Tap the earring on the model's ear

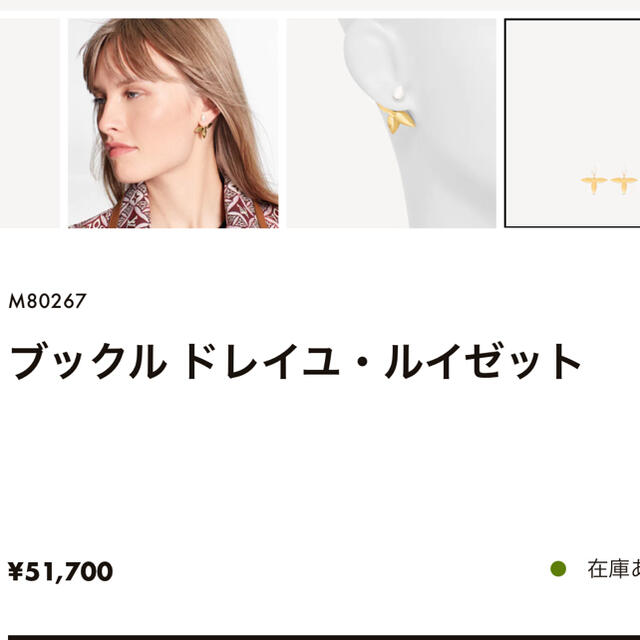pyautogui.click(x=203, y=128)
